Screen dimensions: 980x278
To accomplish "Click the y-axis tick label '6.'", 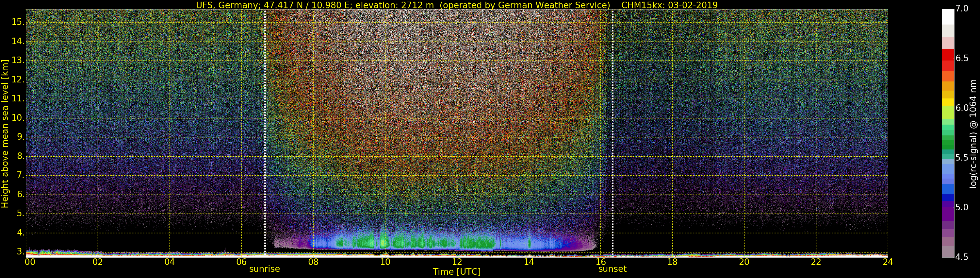I will coord(21,194).
